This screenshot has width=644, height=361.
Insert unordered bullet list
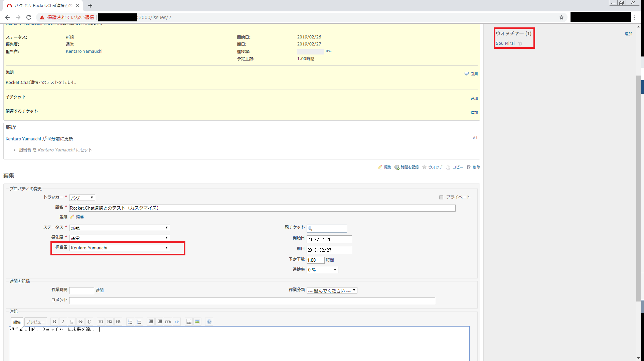(130, 322)
